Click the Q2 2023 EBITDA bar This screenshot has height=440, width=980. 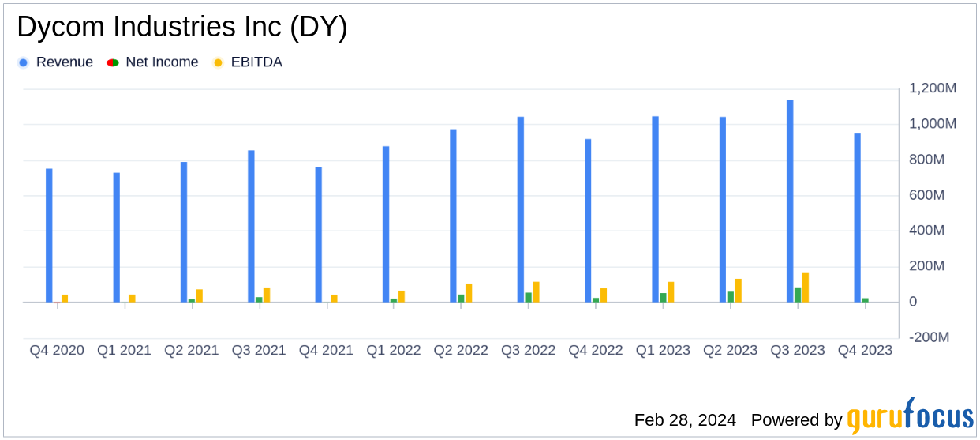[739, 291]
